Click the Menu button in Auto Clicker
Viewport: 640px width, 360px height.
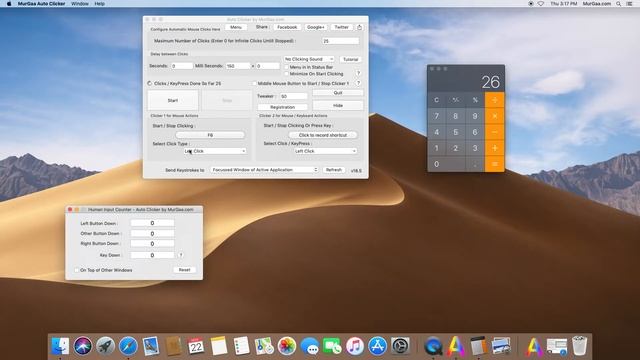tap(236, 27)
